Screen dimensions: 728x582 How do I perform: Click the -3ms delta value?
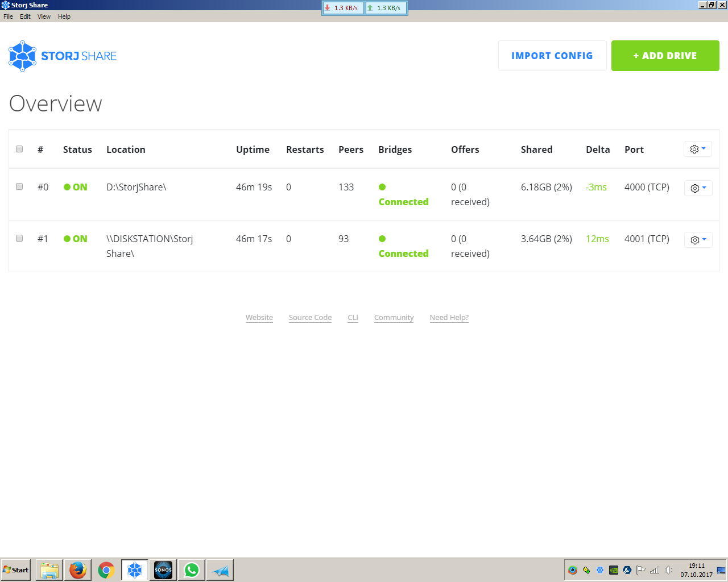point(596,187)
